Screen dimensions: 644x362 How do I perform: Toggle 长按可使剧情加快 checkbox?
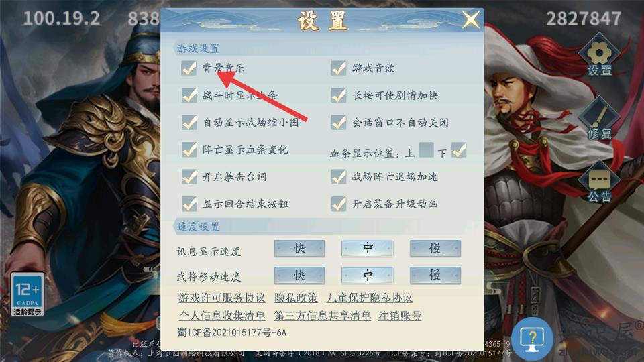[x=339, y=95]
